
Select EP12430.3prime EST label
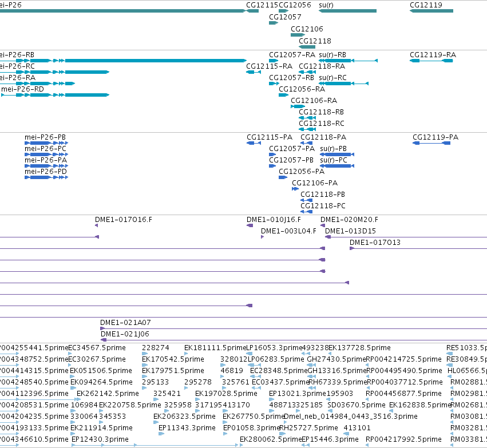click(100, 439)
